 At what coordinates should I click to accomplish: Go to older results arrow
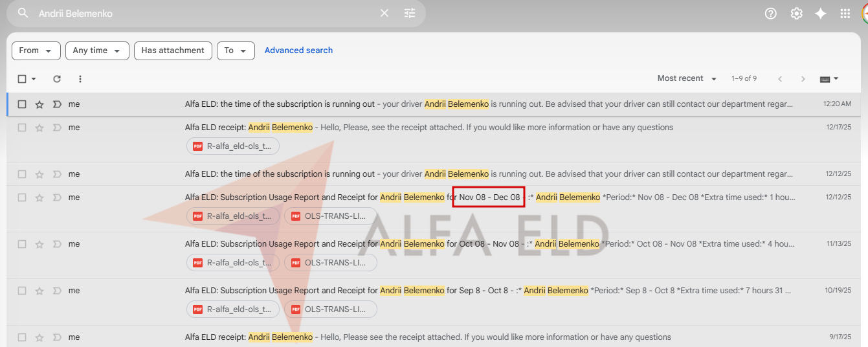click(x=803, y=79)
